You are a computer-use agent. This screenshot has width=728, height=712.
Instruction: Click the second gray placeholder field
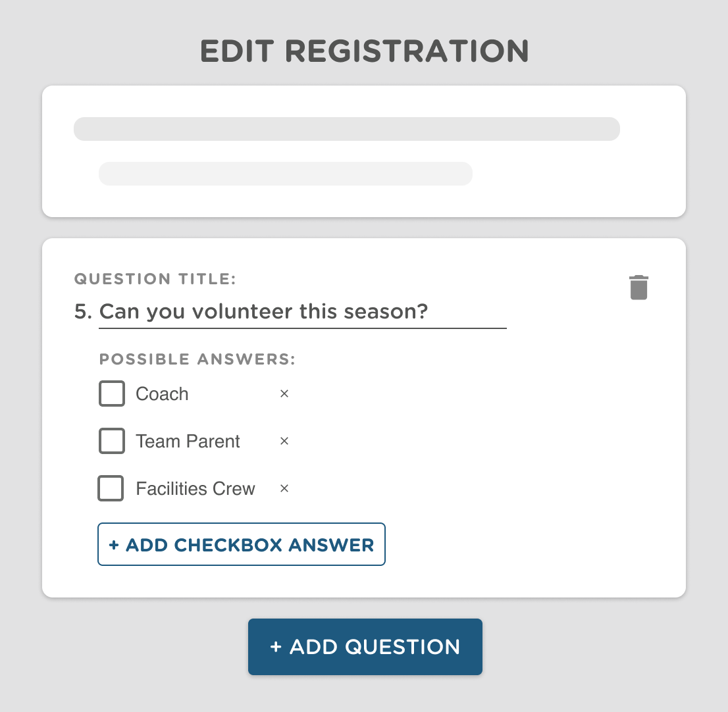point(286,174)
